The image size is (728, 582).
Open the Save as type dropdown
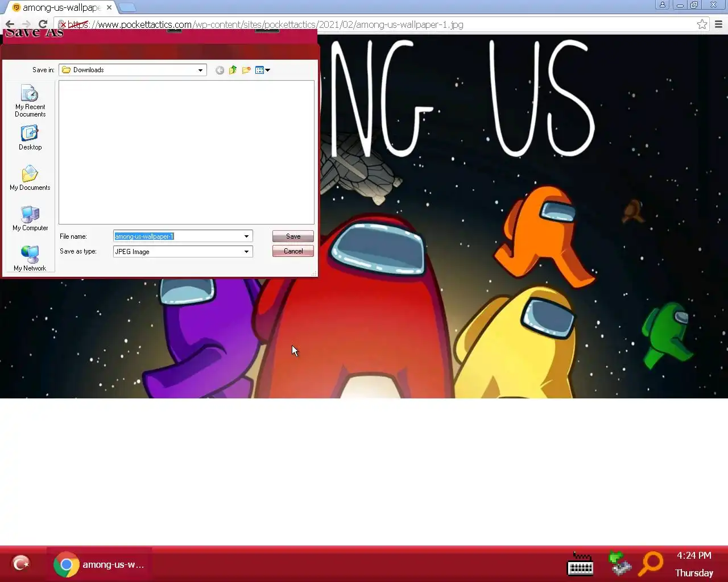pos(246,251)
